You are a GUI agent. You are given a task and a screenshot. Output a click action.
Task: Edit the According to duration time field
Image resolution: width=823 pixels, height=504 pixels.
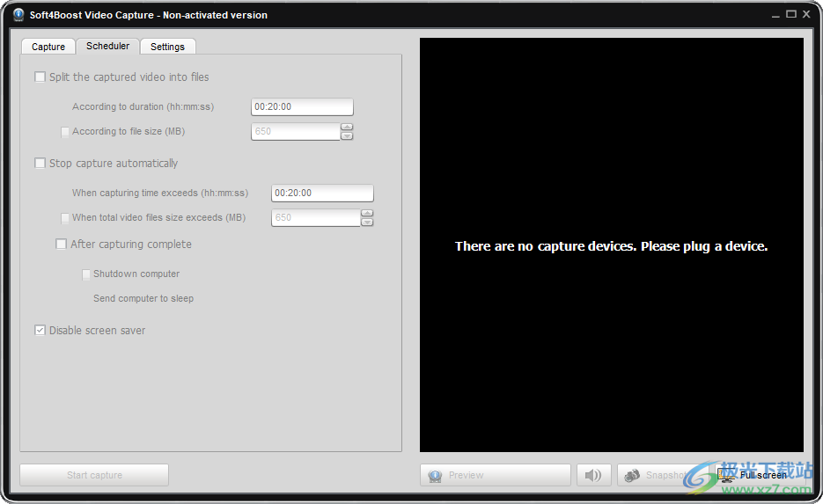302,107
